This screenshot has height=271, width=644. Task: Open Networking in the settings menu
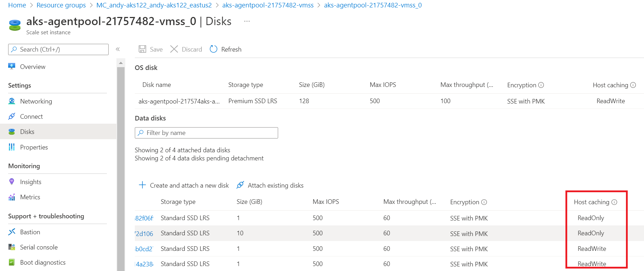coord(36,101)
